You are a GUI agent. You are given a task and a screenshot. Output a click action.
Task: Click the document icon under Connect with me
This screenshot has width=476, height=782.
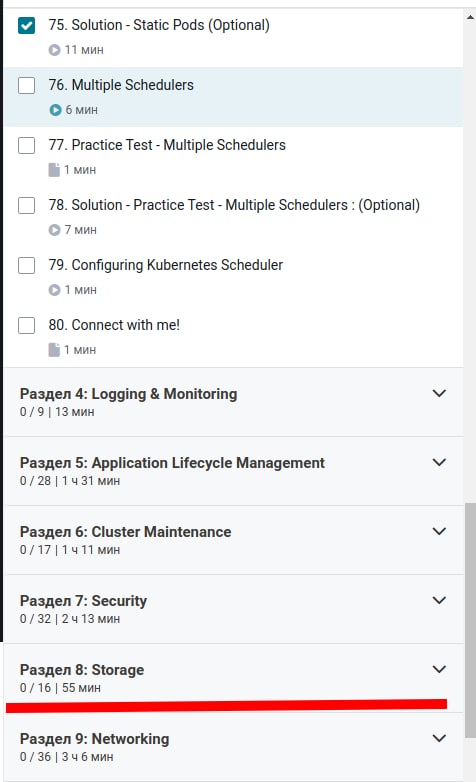click(54, 350)
